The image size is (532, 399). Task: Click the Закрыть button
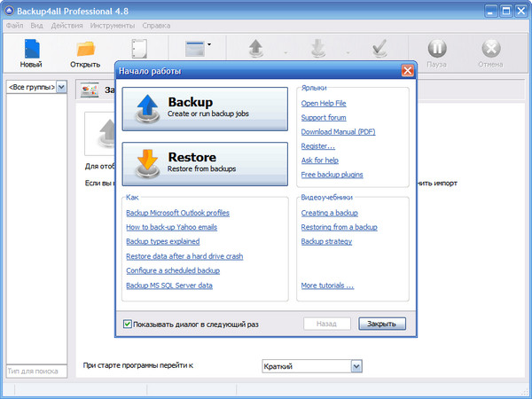382,324
